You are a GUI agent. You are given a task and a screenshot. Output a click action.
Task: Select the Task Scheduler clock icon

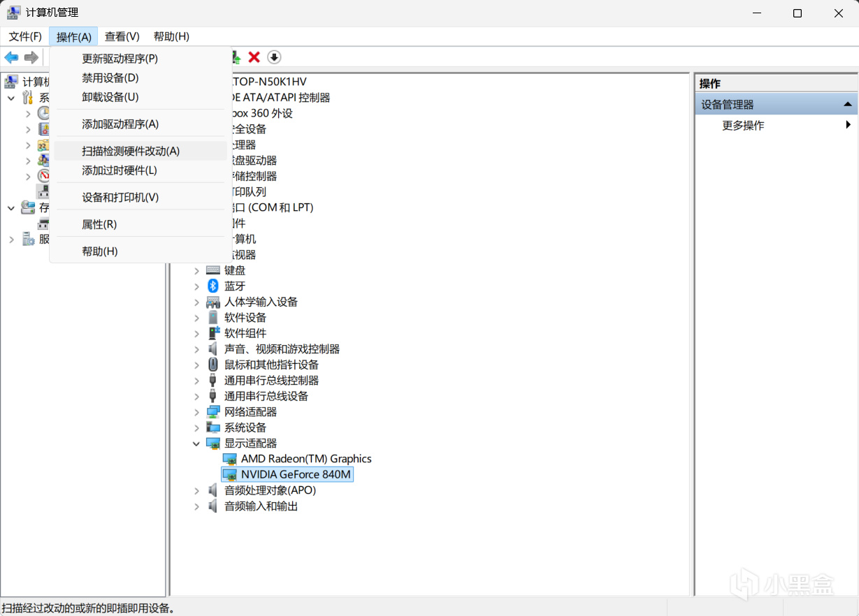coord(43,113)
